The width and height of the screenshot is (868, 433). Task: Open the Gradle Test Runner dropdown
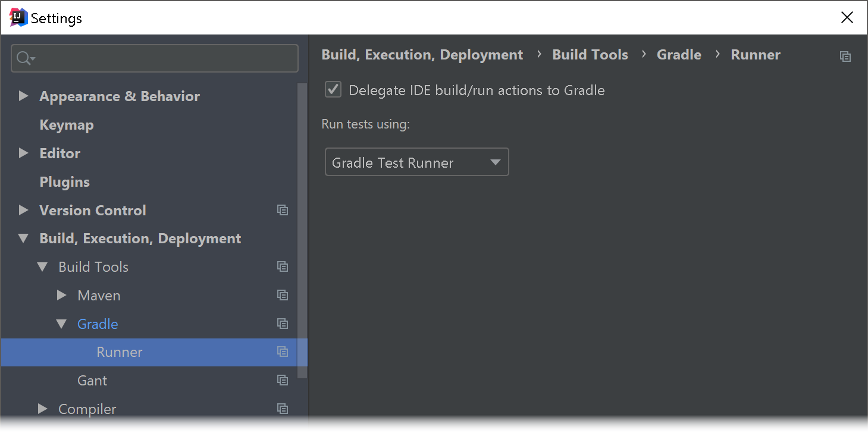(417, 162)
